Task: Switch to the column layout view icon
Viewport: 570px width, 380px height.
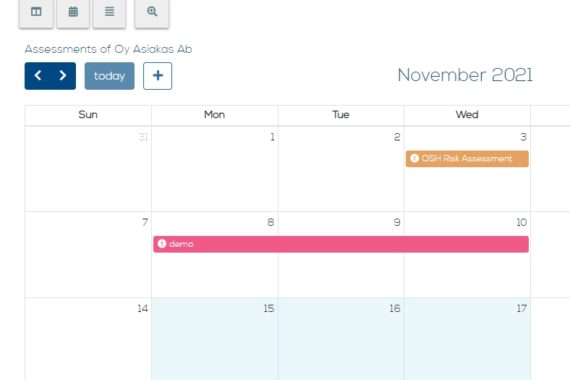Action: pyautogui.click(x=36, y=13)
